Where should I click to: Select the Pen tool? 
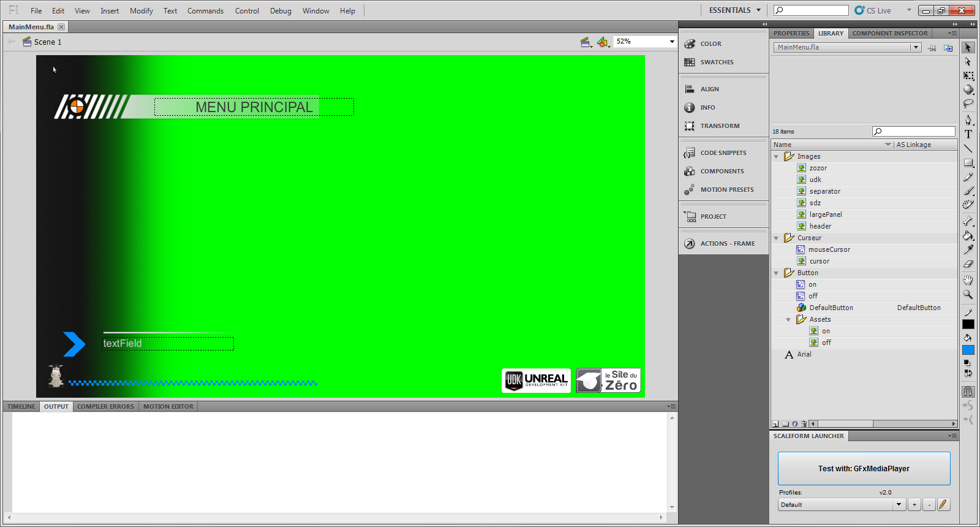click(x=968, y=119)
